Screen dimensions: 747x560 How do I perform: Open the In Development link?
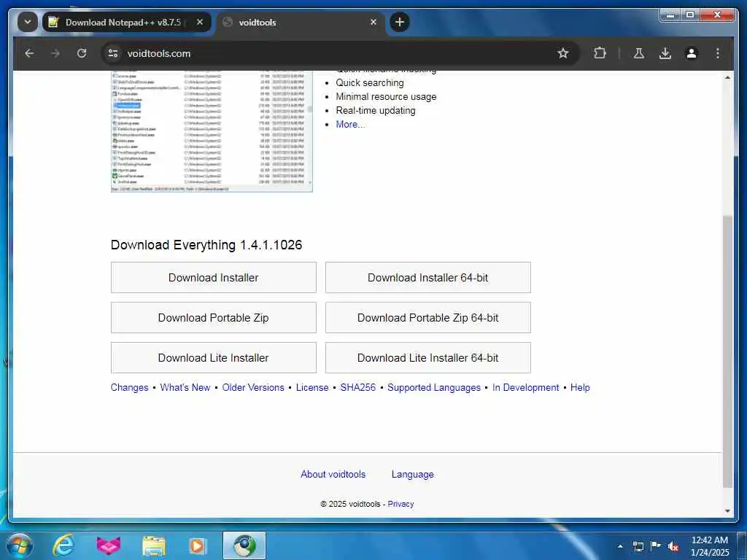[x=525, y=388]
